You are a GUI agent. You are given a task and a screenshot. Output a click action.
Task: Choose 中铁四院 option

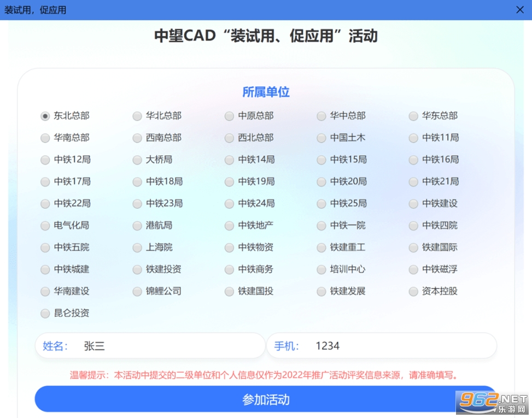click(413, 226)
